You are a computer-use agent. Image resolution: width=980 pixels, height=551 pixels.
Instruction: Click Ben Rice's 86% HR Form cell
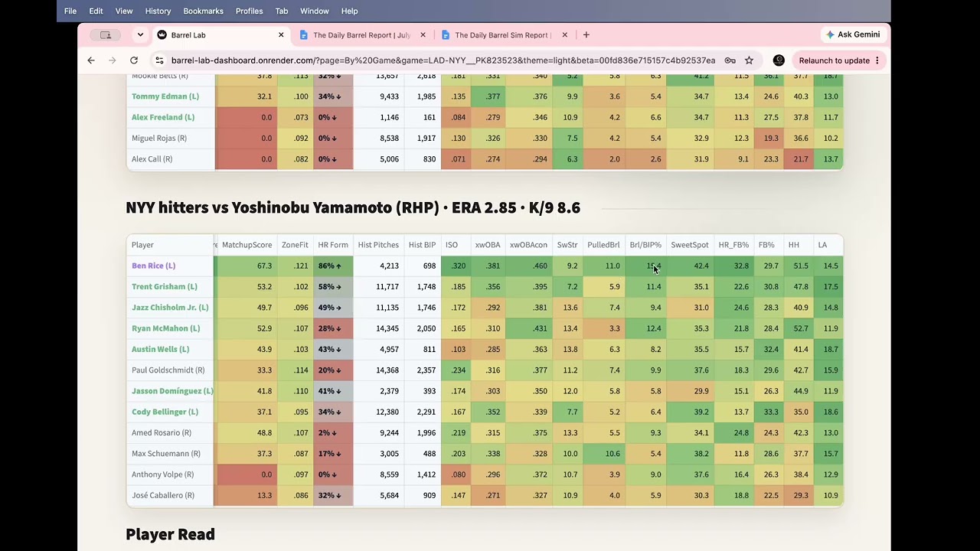pos(333,266)
